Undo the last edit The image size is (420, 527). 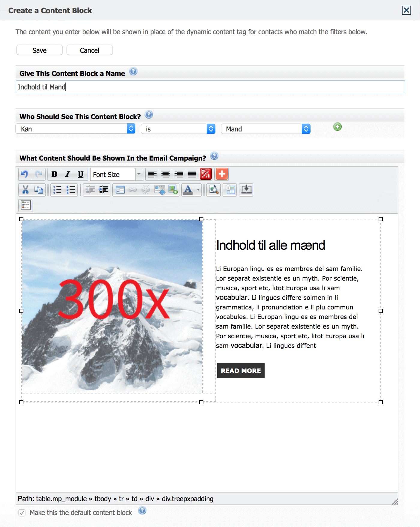25,174
